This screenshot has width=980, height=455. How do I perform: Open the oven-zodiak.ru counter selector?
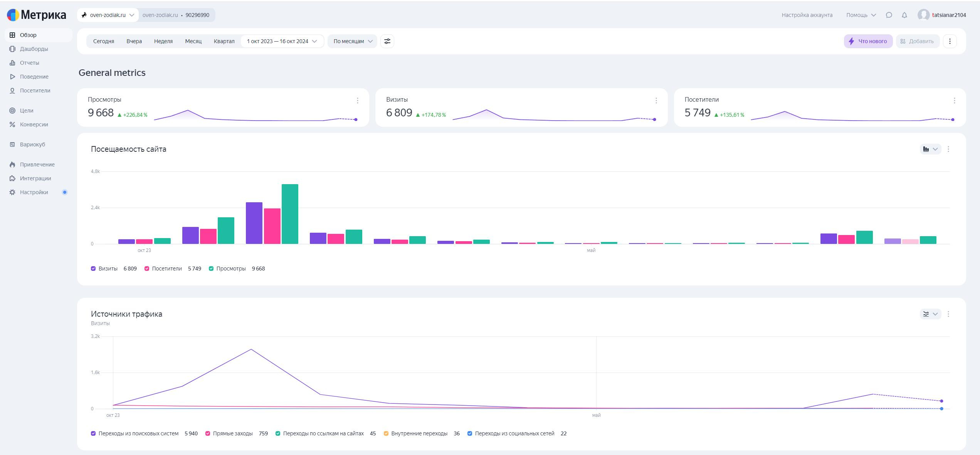coord(108,15)
